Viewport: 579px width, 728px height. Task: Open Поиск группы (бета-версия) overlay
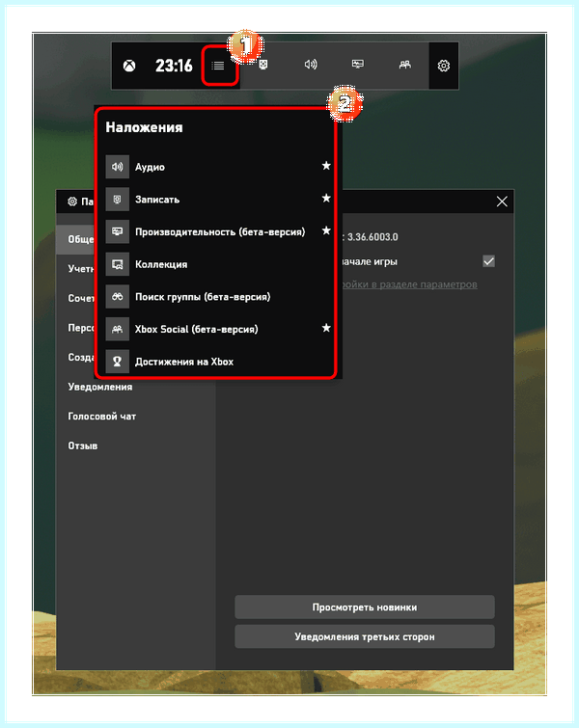click(x=218, y=297)
